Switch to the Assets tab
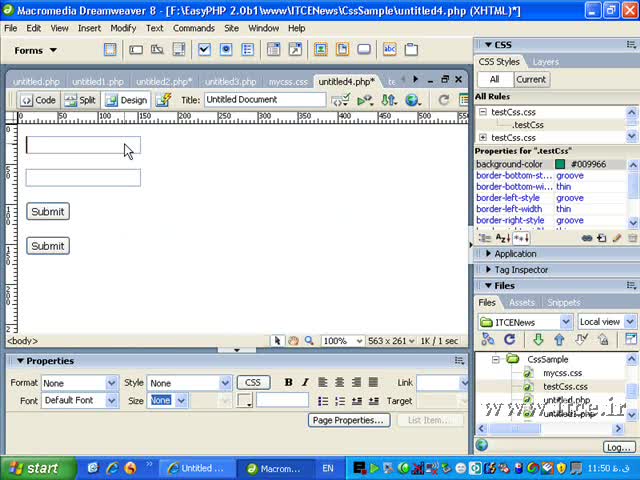 point(522,302)
